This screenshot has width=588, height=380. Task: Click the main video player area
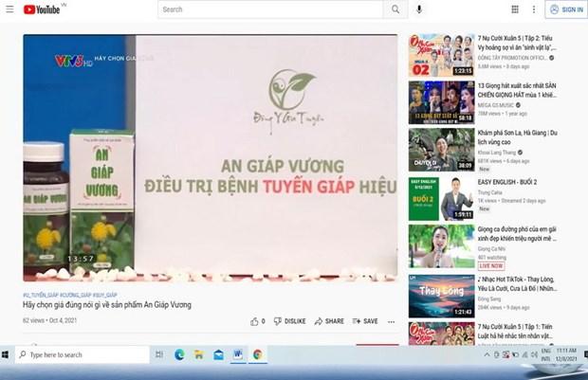[x=210, y=158]
